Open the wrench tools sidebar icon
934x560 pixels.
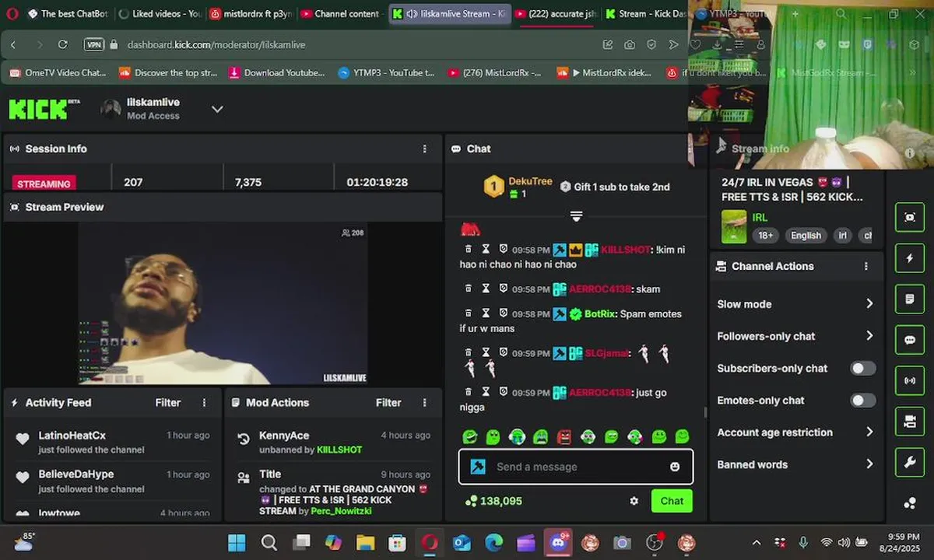pyautogui.click(x=910, y=462)
